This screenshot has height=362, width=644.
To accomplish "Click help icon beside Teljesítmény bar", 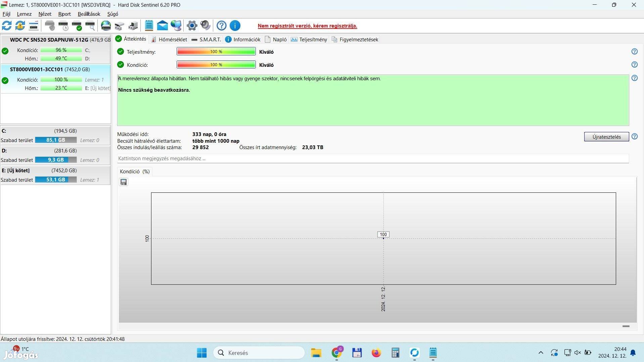I will (x=634, y=51).
